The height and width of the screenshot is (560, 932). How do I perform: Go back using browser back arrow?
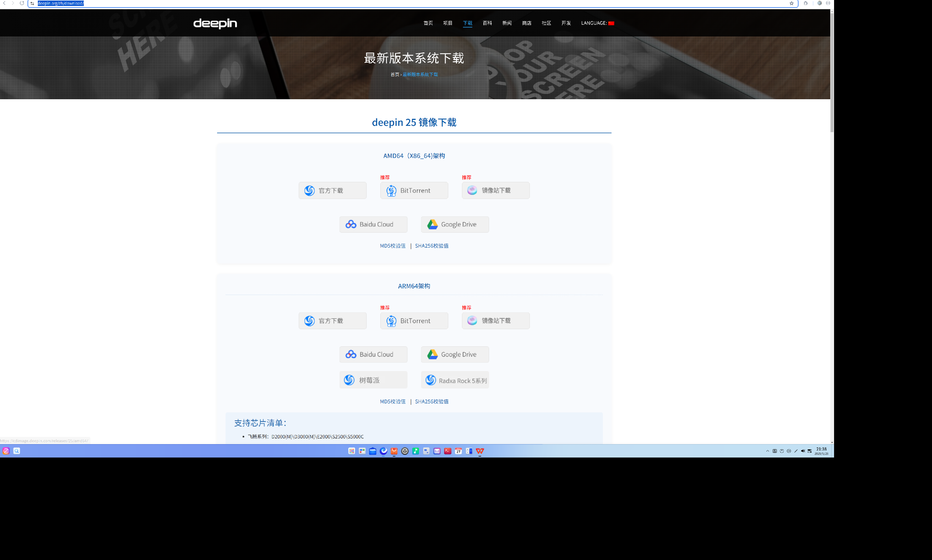(4, 3)
